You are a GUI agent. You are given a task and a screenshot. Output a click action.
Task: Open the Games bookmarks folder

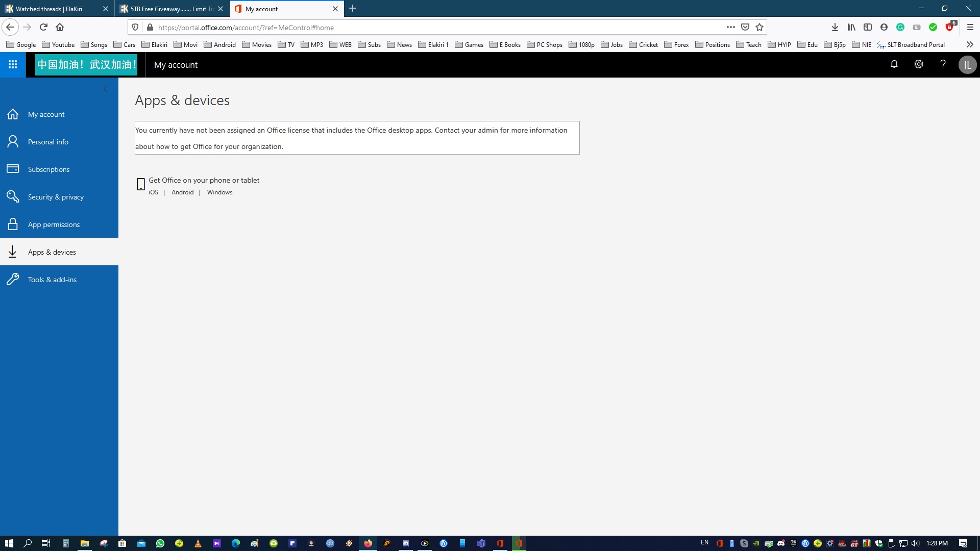469,44
